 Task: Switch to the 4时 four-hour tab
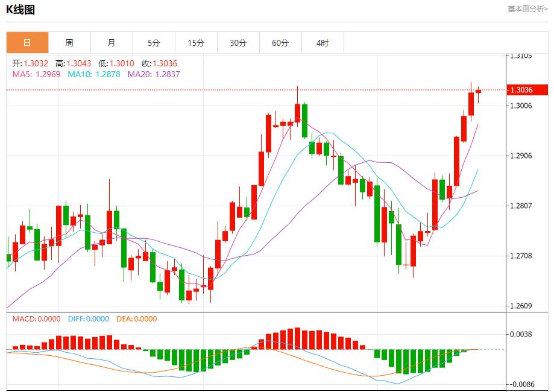(x=323, y=43)
